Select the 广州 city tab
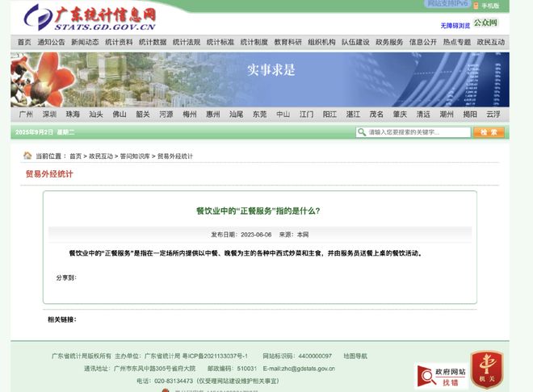 26,115
